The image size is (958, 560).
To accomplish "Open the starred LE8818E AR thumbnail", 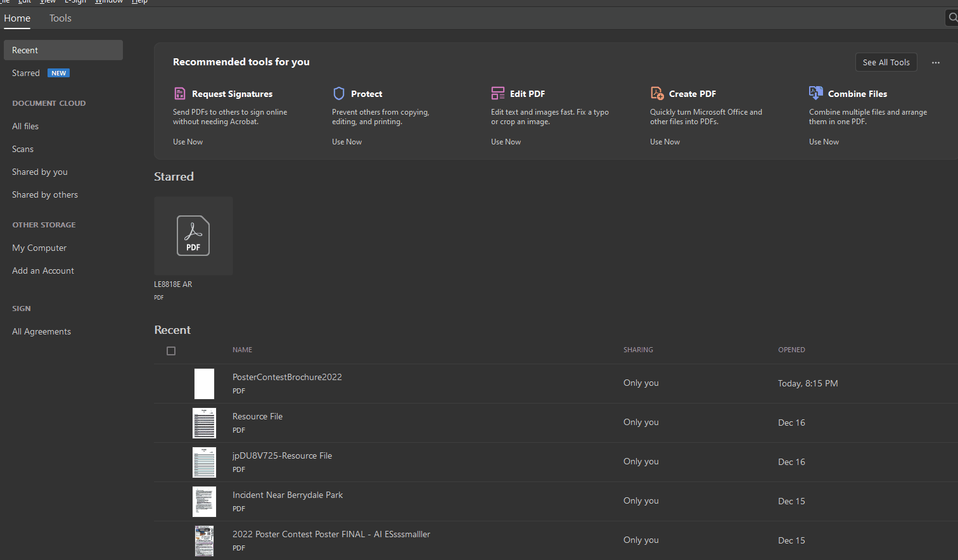I will click(x=193, y=236).
